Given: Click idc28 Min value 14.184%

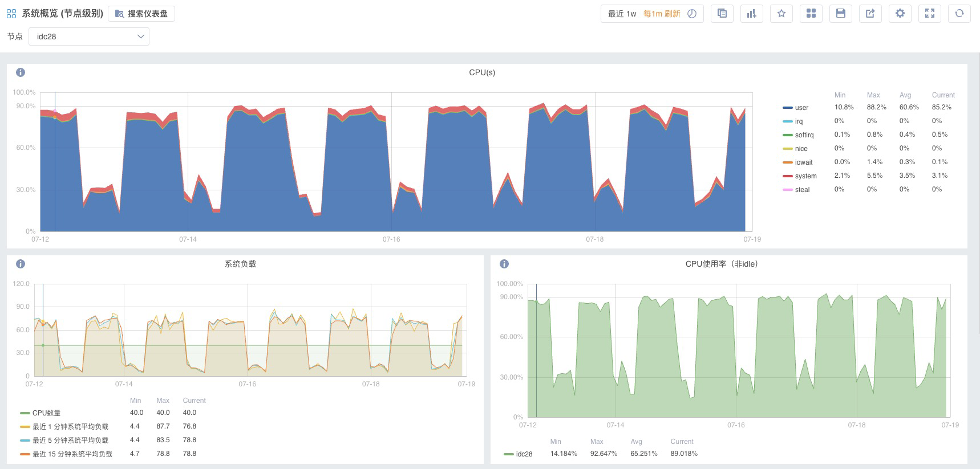Looking at the screenshot, I should (x=564, y=454).
